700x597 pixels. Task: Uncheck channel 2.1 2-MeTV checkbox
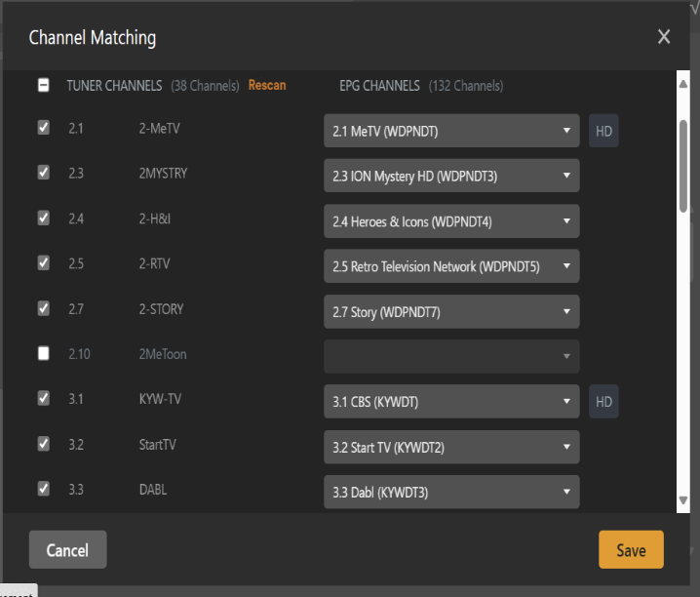point(43,128)
